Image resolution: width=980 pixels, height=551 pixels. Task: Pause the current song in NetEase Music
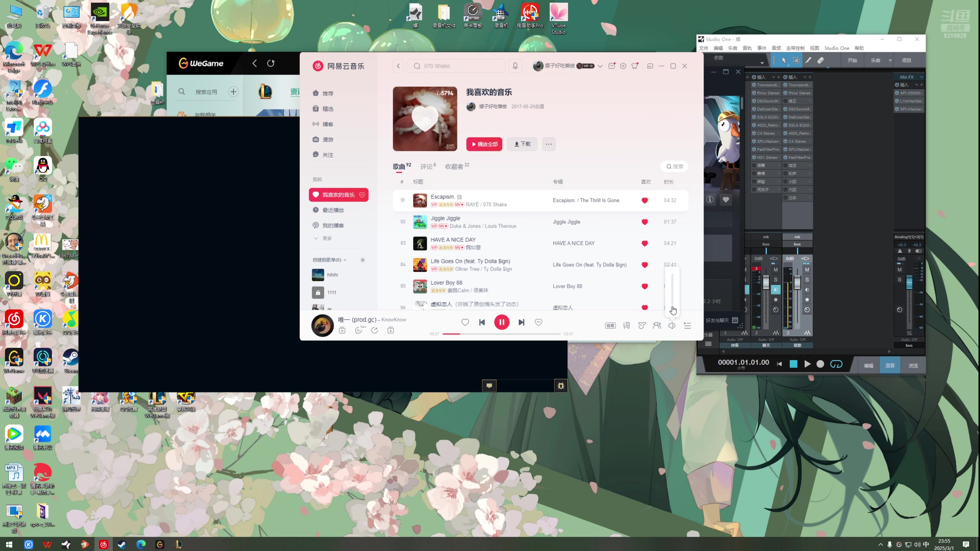click(x=501, y=322)
